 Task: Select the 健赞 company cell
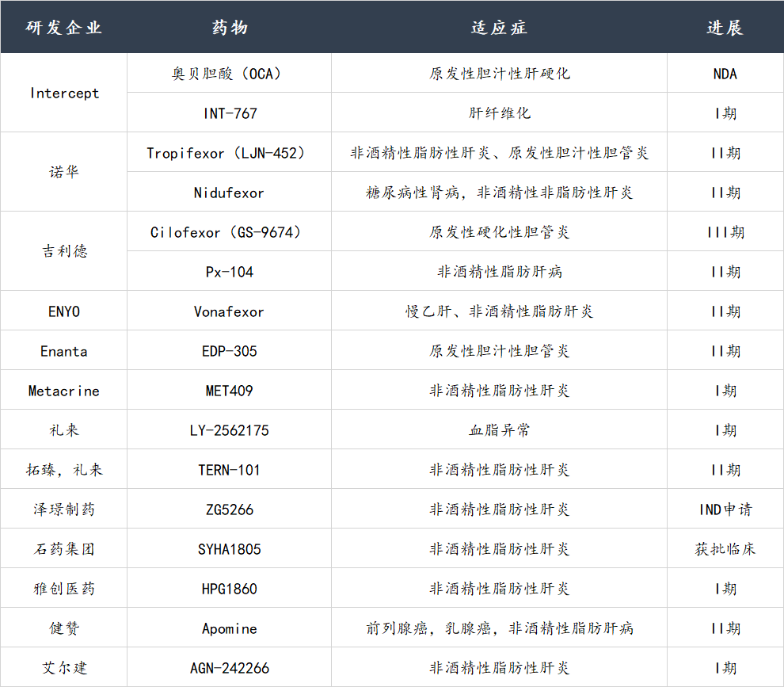click(x=63, y=628)
